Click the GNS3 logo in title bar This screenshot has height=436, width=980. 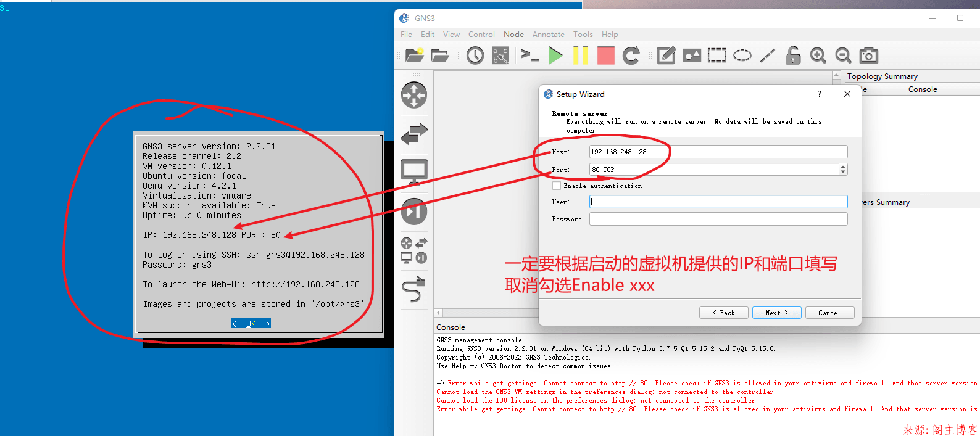pos(404,18)
